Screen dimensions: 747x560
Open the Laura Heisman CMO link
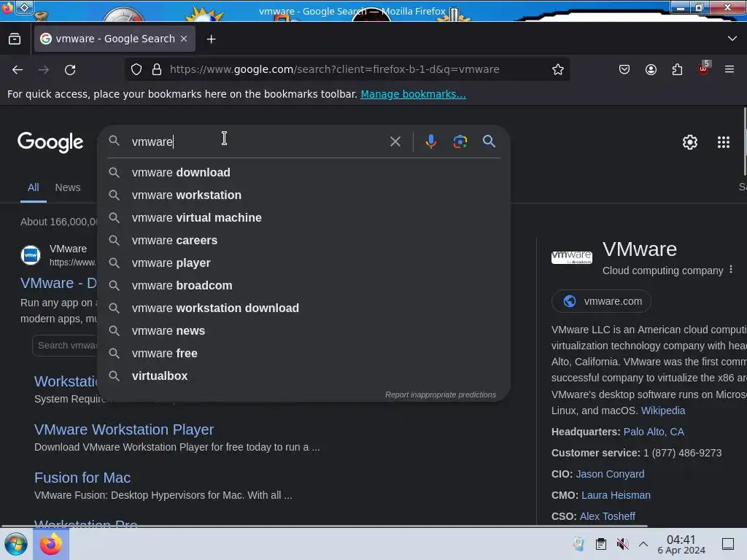click(x=616, y=495)
